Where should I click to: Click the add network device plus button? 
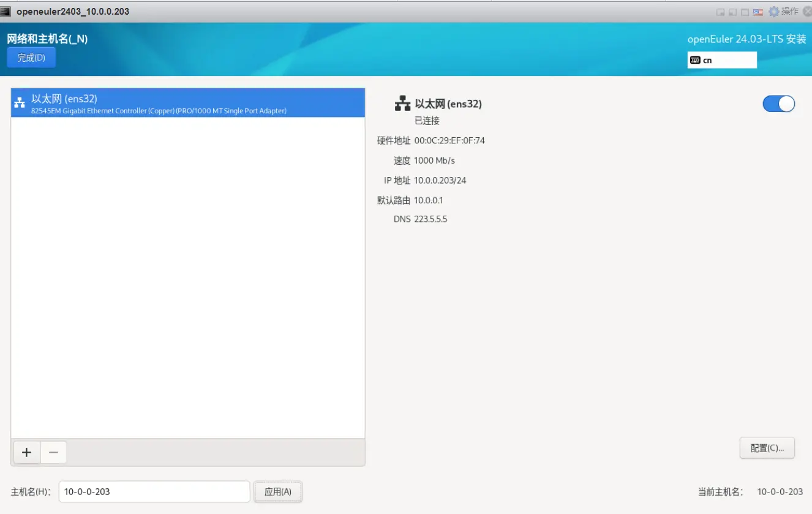(x=26, y=452)
